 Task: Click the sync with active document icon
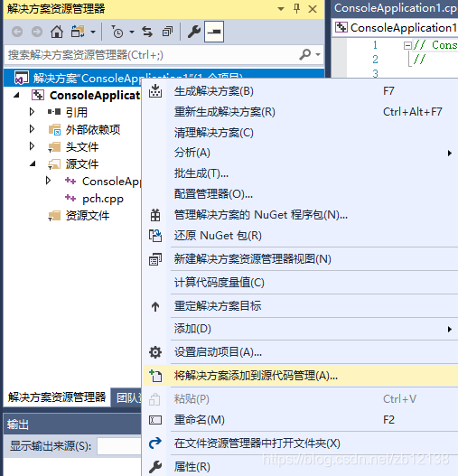tap(147, 32)
